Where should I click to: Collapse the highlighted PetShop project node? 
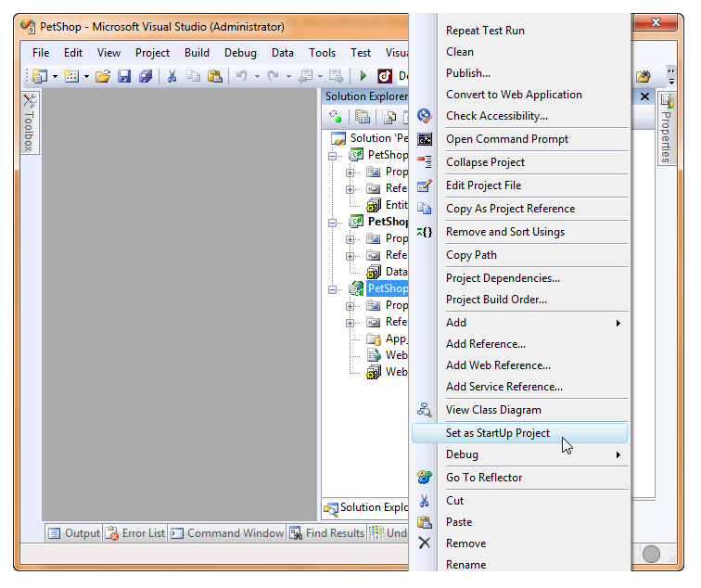333,289
